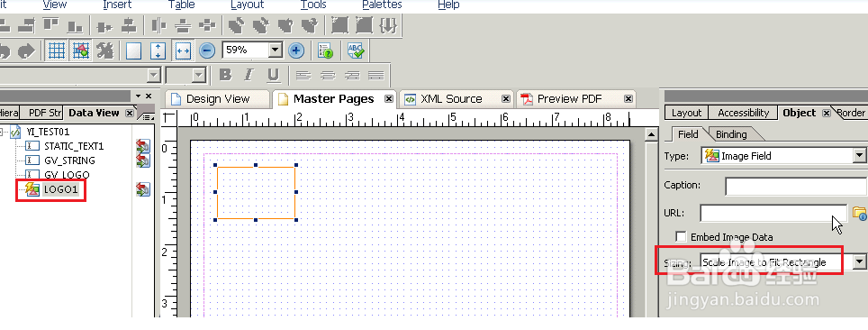The height and width of the screenshot is (330, 868).
Task: Justify text alignment
Action: 375,76
